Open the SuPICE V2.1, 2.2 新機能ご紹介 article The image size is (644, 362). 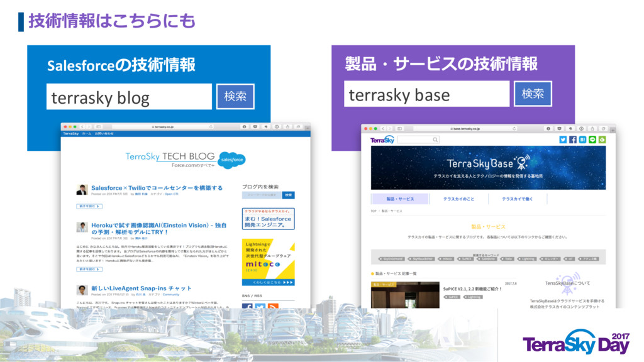coord(472,289)
